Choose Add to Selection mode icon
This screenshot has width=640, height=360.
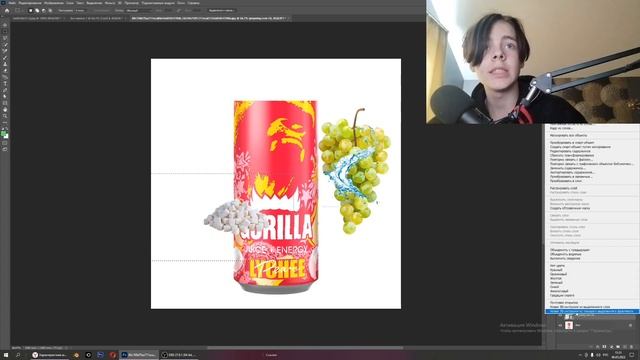click(x=37, y=10)
